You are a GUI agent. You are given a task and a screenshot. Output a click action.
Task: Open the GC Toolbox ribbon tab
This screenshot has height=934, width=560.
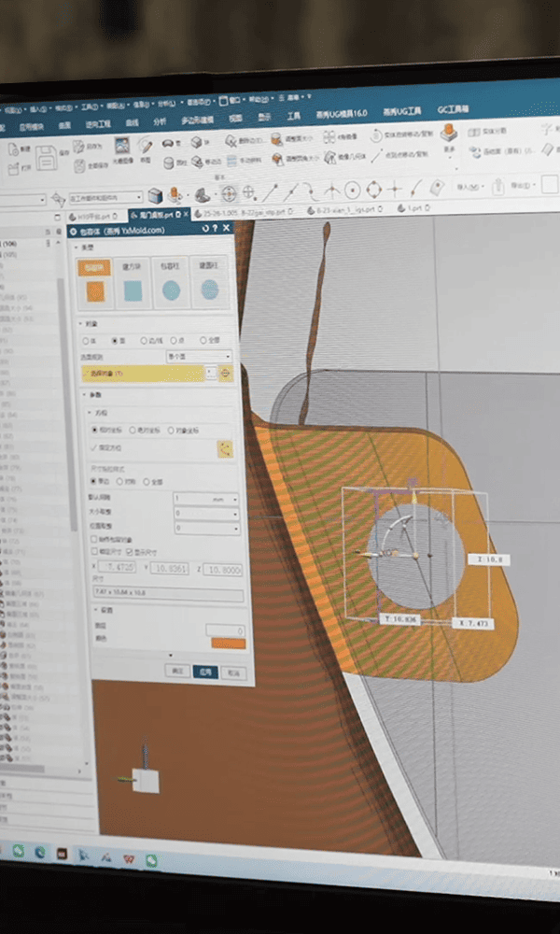[x=453, y=109]
